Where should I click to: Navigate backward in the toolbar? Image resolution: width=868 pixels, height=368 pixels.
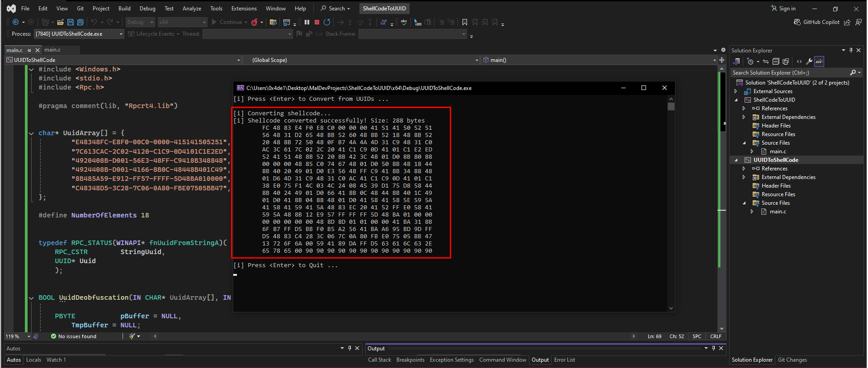(x=16, y=22)
